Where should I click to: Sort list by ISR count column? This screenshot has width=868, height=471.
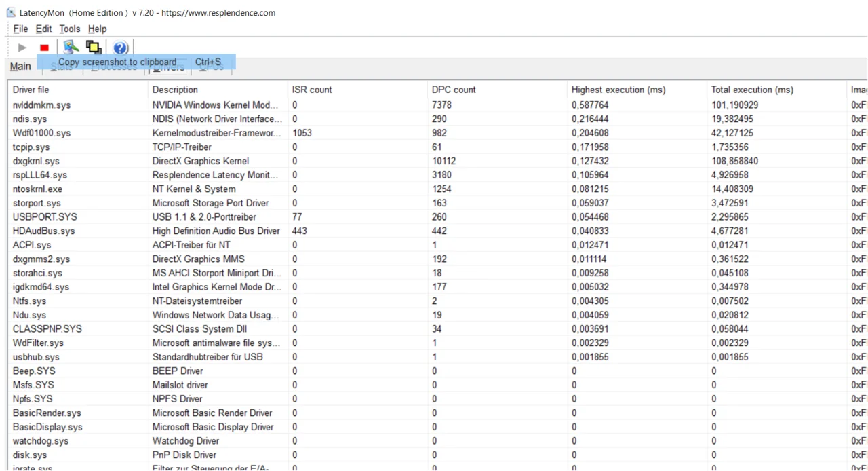pyautogui.click(x=311, y=90)
